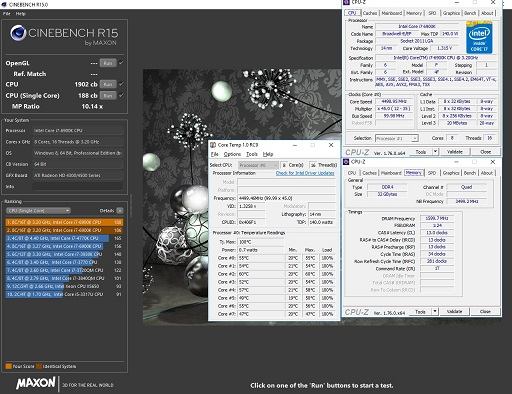Click DRAM Frequency value in lower CPU-Z
512x394 pixels.
click(x=437, y=218)
